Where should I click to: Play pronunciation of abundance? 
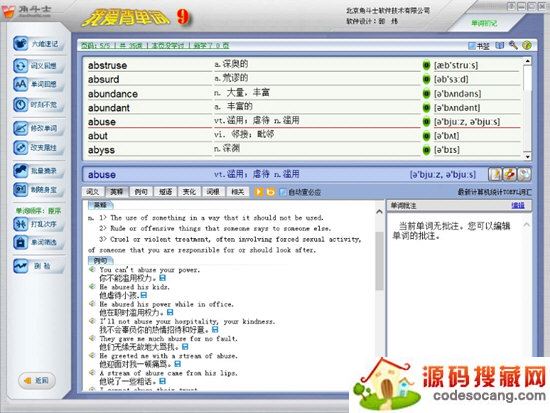[426, 94]
